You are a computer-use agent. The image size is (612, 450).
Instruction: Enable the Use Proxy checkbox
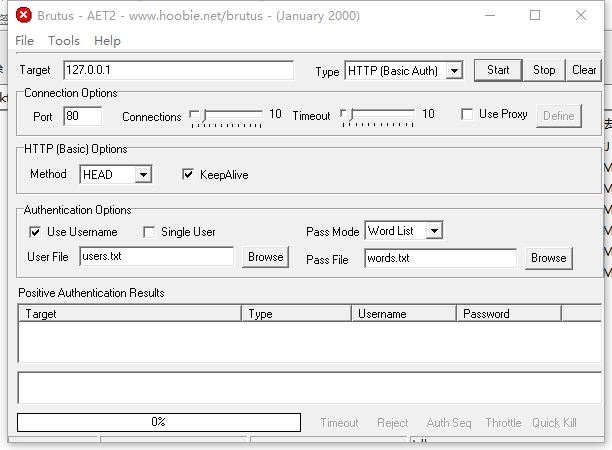[x=467, y=114]
